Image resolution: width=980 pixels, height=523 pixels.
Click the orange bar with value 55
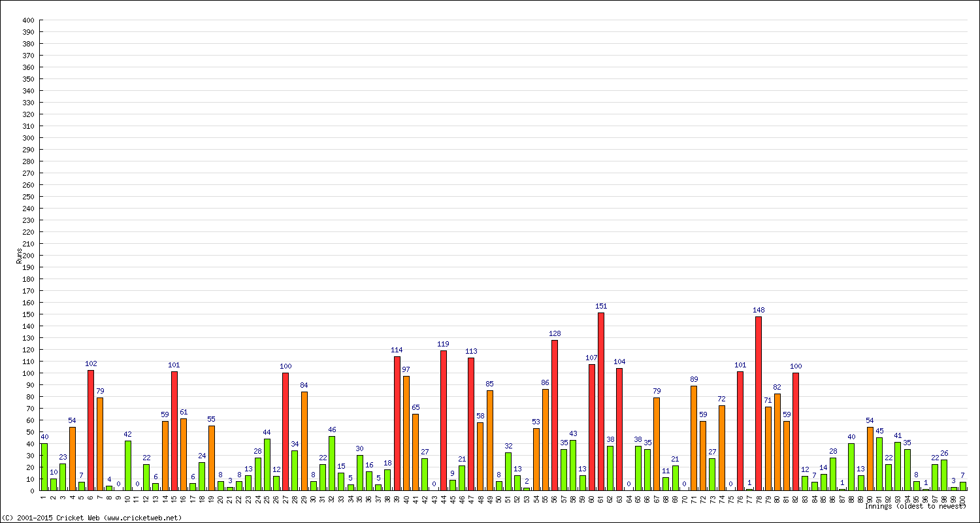(x=212, y=458)
